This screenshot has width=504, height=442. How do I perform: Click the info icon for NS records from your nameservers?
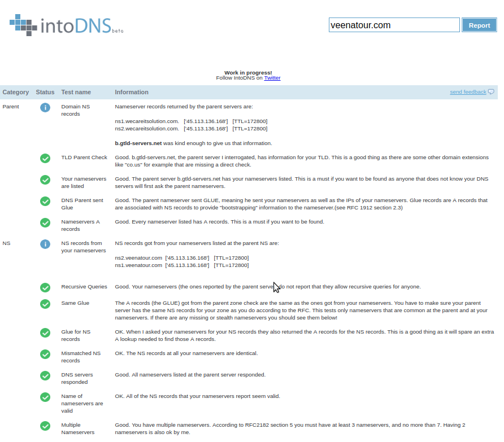point(45,244)
